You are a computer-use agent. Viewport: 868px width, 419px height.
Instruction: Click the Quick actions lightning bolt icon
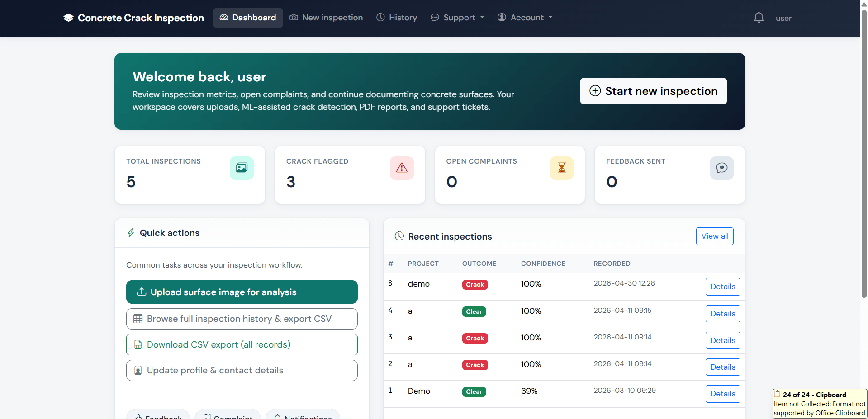[131, 233]
